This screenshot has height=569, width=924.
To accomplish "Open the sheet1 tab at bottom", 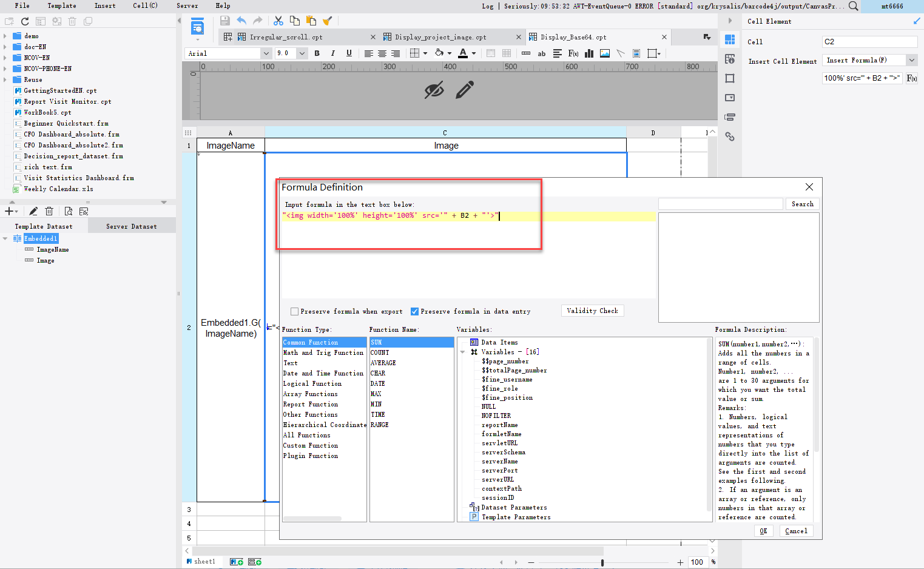I will point(201,562).
